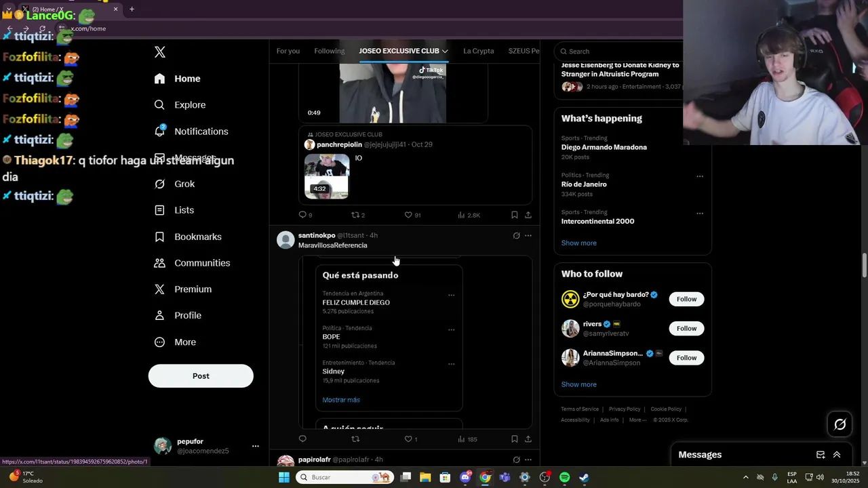Follow AriannaSimpson account

[686, 358]
